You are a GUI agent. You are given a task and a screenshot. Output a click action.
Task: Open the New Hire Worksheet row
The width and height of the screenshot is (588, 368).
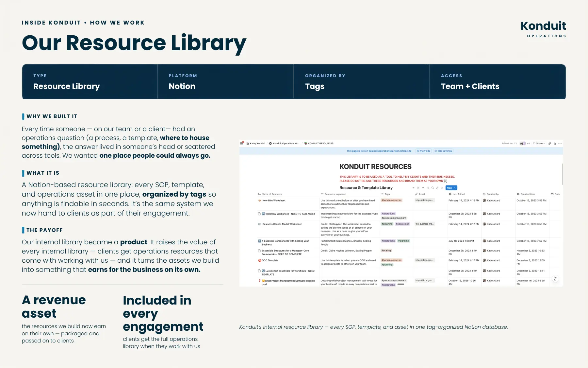coord(274,201)
